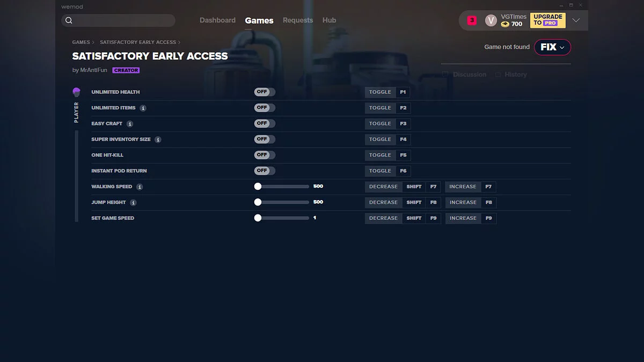Click the Satisfactory Early Access title

point(150,56)
